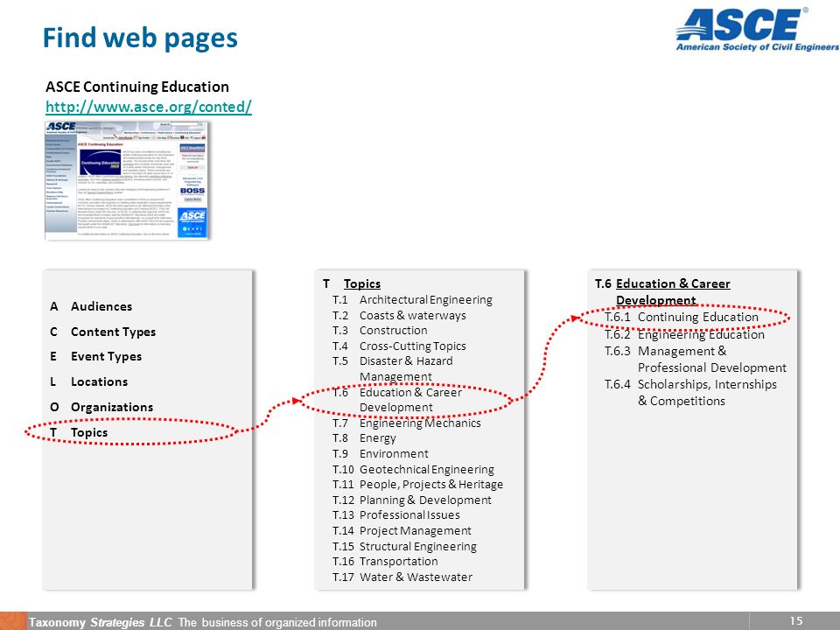Select the Content Types facet

[103, 332]
